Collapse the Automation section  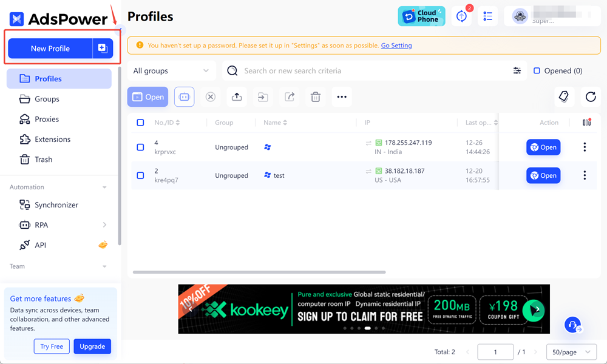[x=104, y=187]
